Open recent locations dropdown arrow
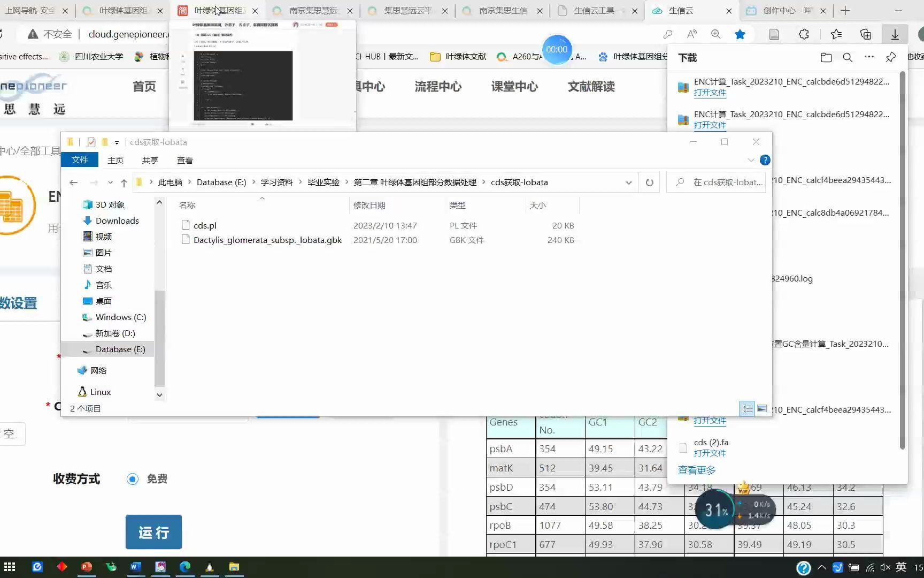924x578 pixels. click(110, 182)
